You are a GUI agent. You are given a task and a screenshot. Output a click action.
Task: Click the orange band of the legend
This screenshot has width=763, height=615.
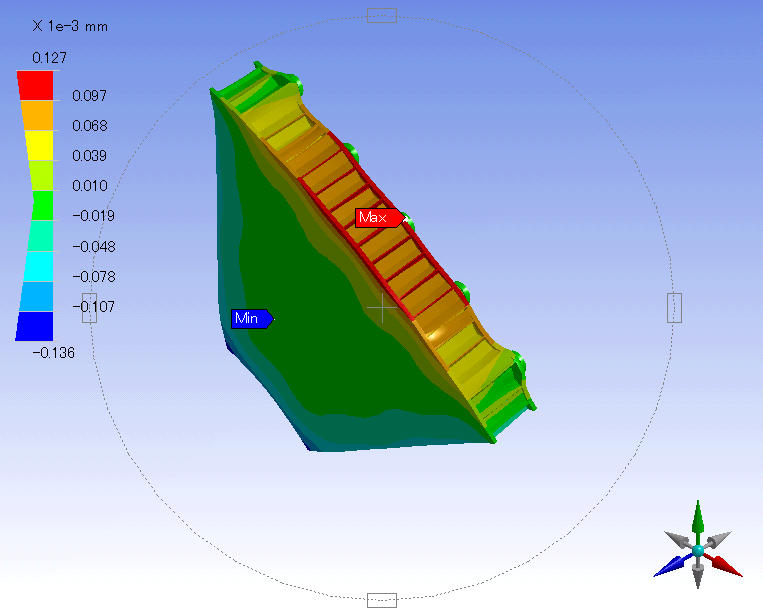pyautogui.click(x=37, y=115)
